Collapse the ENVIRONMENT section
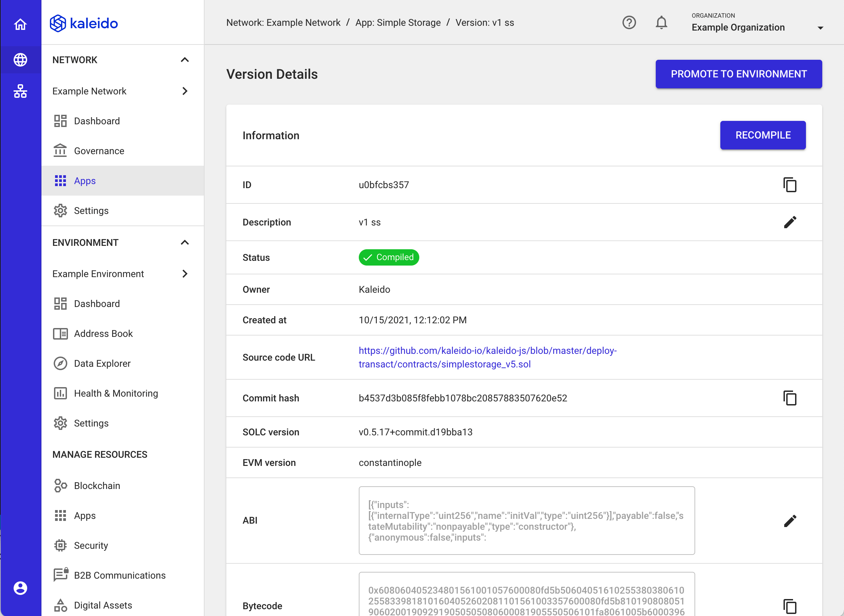The width and height of the screenshot is (844, 616). [185, 242]
